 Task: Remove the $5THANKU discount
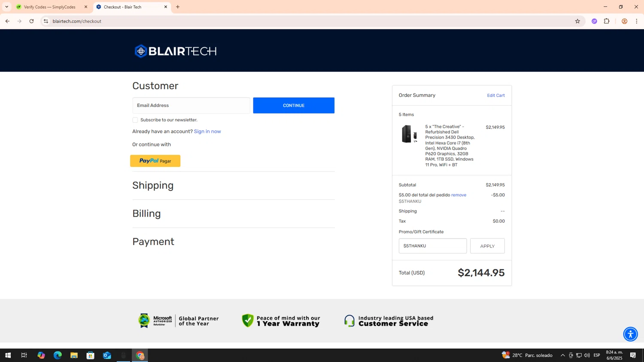click(x=459, y=195)
